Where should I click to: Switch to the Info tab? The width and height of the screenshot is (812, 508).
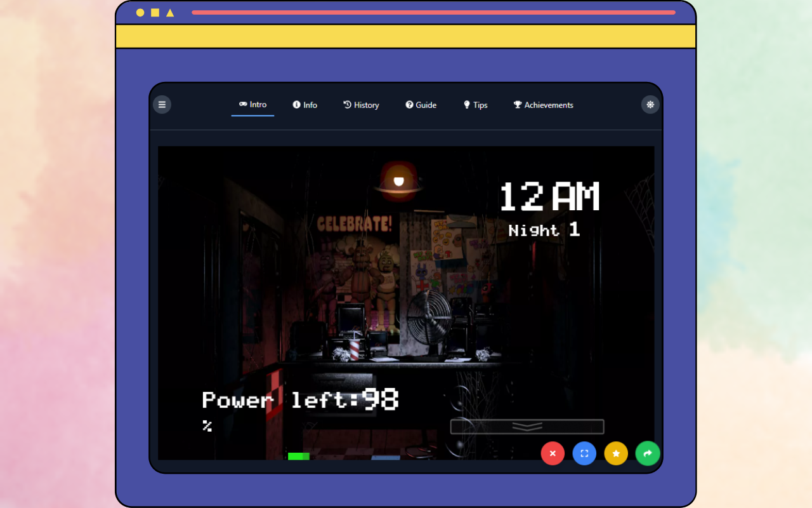pos(305,105)
